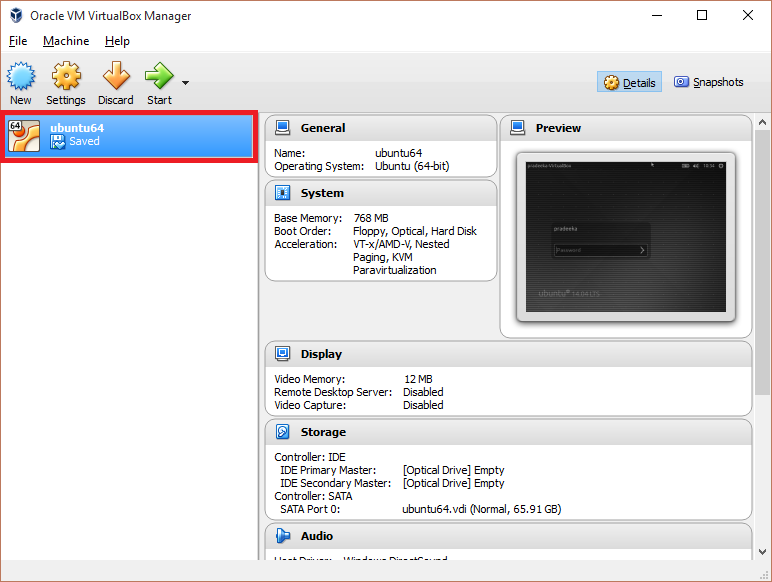
Task: Click the details pane scrollbar thumb
Action: tap(762, 262)
